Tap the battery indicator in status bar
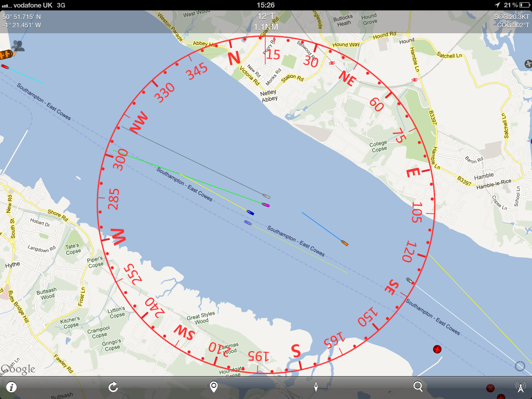The image size is (532, 399). (x=524, y=5)
